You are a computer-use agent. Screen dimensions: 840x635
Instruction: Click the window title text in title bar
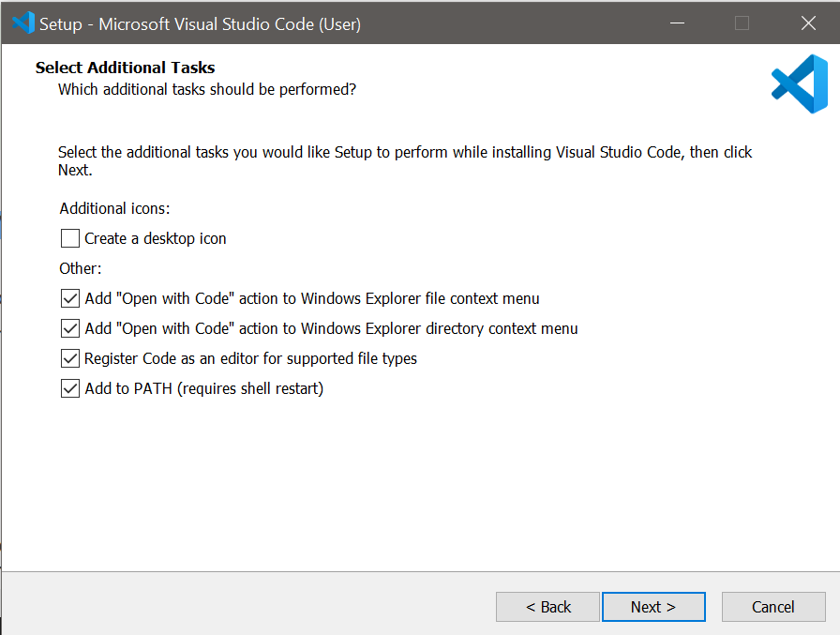pyautogui.click(x=200, y=24)
